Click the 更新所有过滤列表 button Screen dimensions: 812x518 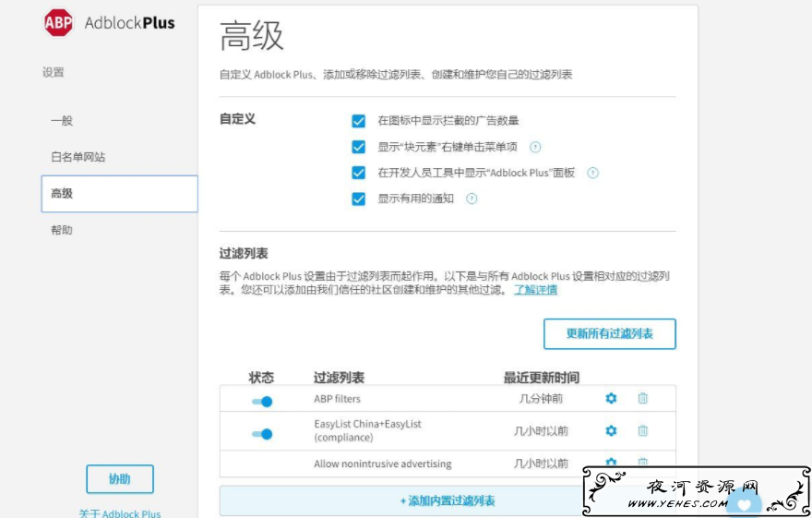coord(610,333)
